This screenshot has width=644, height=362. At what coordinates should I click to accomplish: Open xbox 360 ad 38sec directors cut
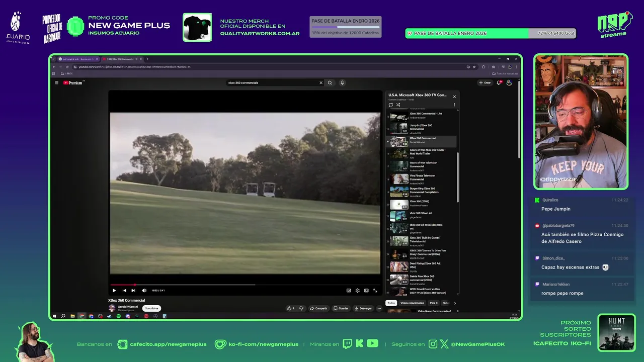pos(421,228)
